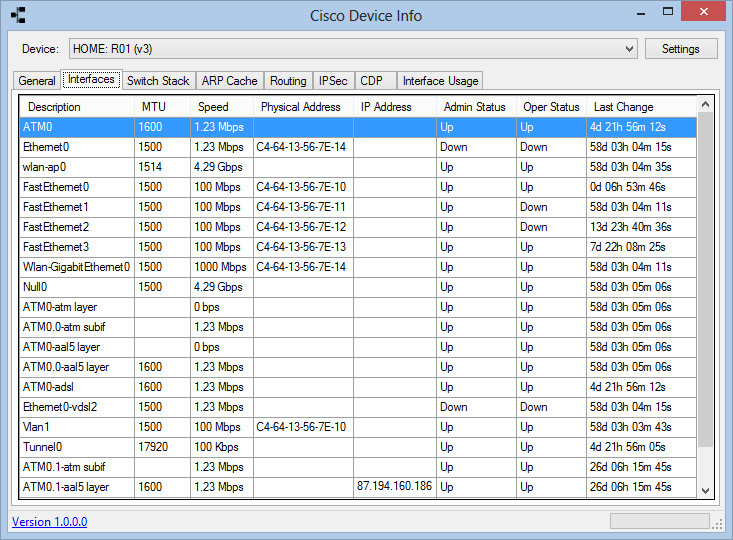The image size is (733, 540).
Task: Select the ATM0.0-aal5 layer row
Action: pyautogui.click(x=358, y=367)
